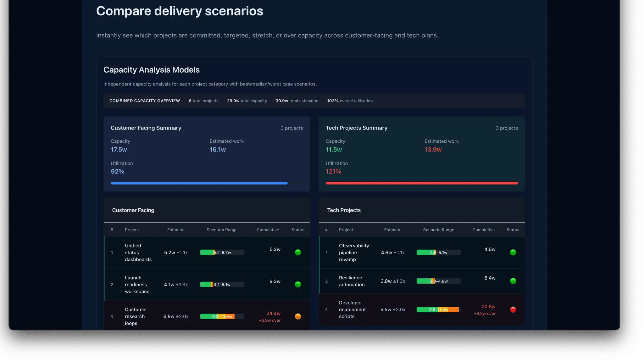The height and width of the screenshot is (362, 644).
Task: Open the Observability pipeline revamp project row
Action: [422, 252]
